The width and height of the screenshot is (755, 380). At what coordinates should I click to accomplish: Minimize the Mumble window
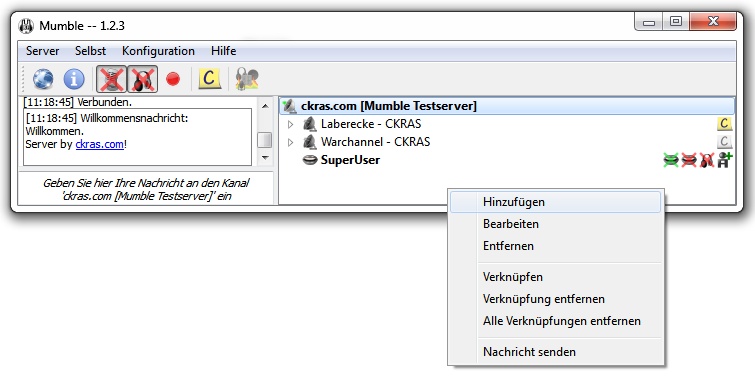point(649,22)
